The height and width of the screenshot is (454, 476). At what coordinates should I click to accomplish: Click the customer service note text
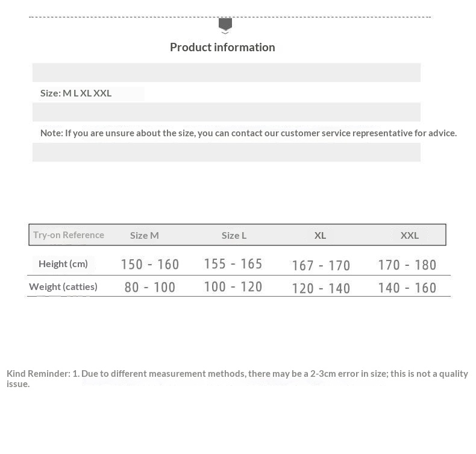248,133
